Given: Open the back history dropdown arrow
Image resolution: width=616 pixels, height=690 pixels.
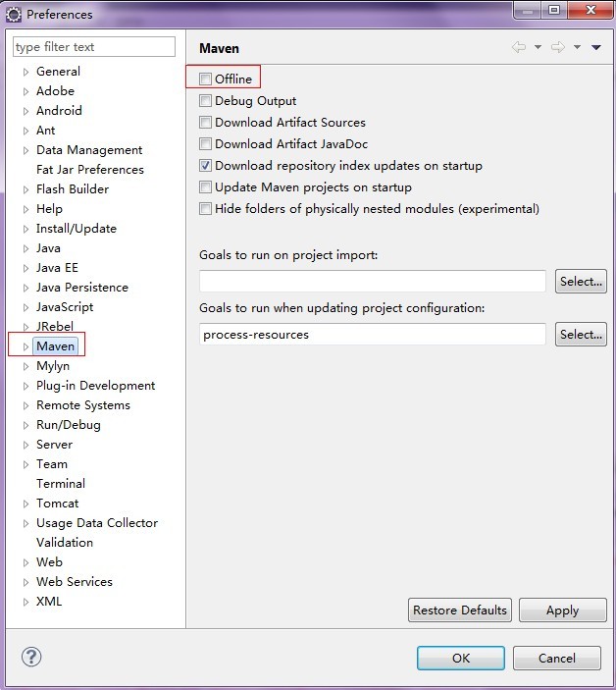Looking at the screenshot, I should 538,47.
